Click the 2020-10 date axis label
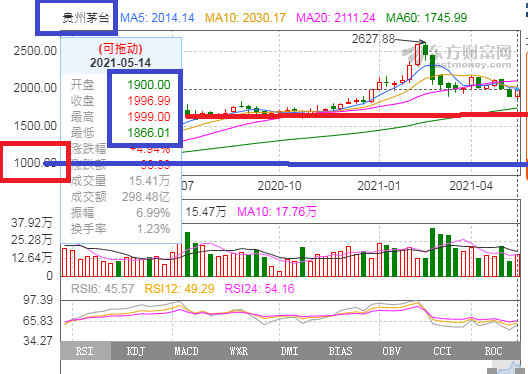The image size is (528, 374). [279, 186]
